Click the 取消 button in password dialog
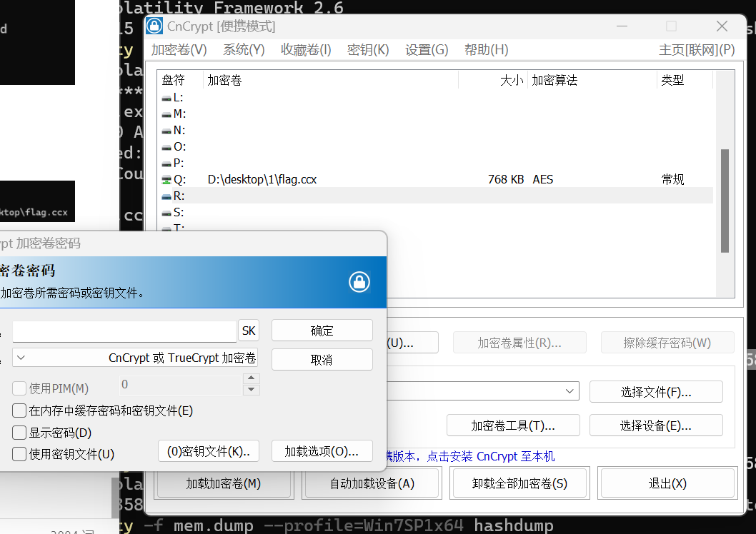Image resolution: width=756 pixels, height=534 pixels. (322, 360)
